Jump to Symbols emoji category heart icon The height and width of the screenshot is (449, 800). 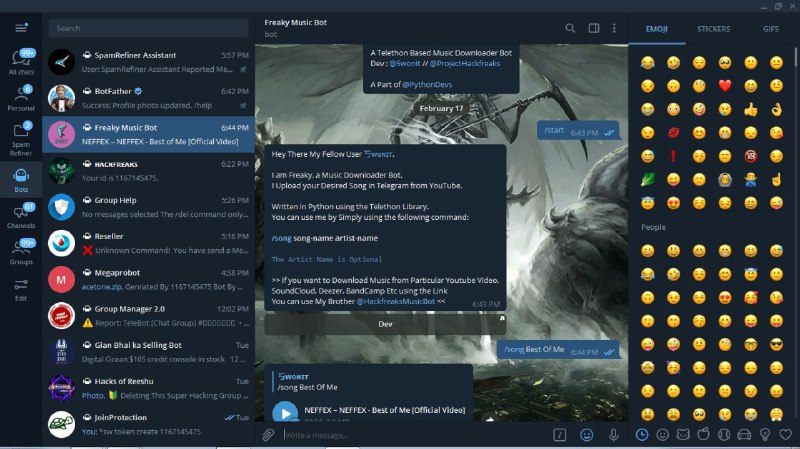click(786, 435)
